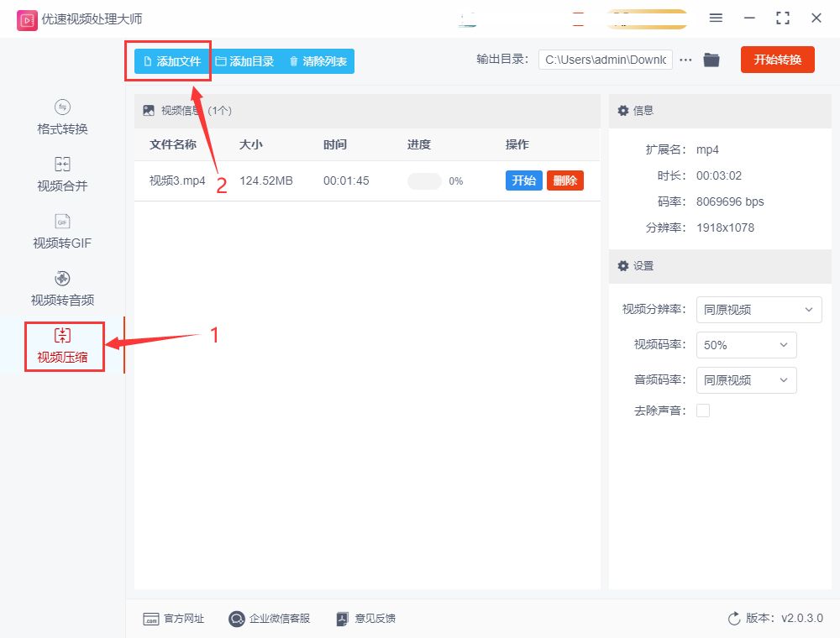Click the 大小 column header
Screen dimensions: 840x638
[x=250, y=144]
